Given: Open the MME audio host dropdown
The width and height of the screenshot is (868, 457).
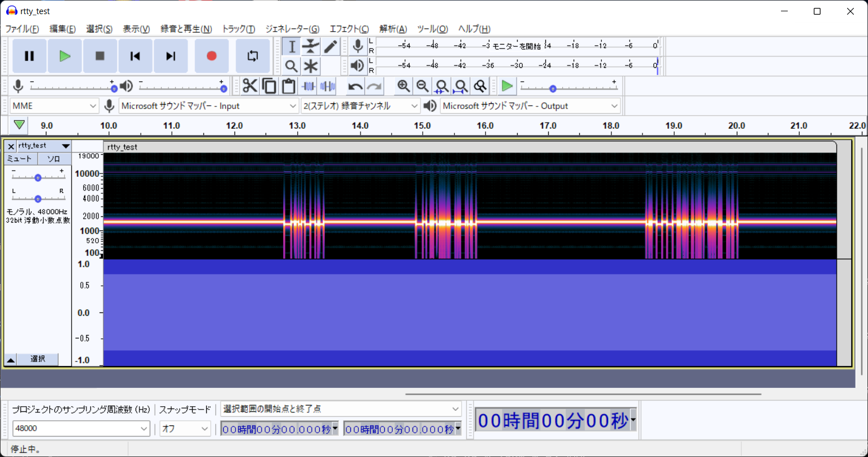Looking at the screenshot, I should 54,106.
